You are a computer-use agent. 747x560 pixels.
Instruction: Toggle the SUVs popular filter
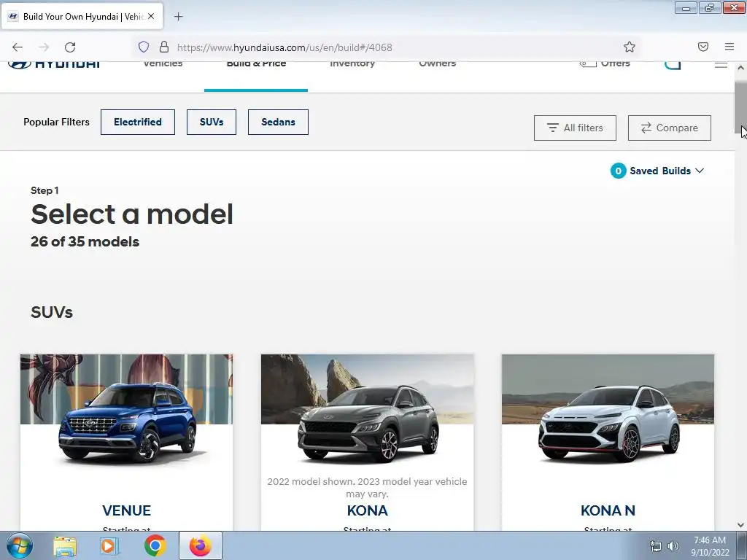(x=212, y=122)
